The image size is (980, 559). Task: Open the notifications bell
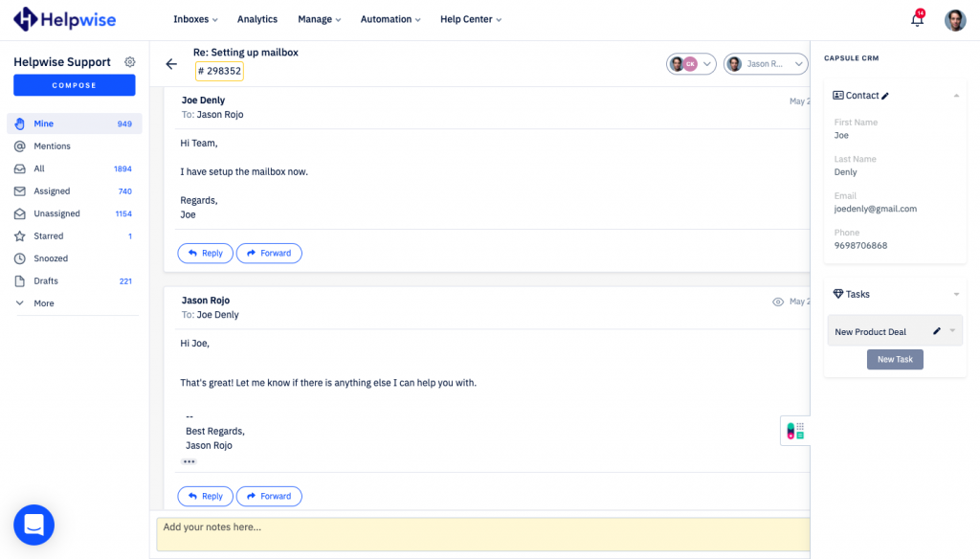(917, 20)
